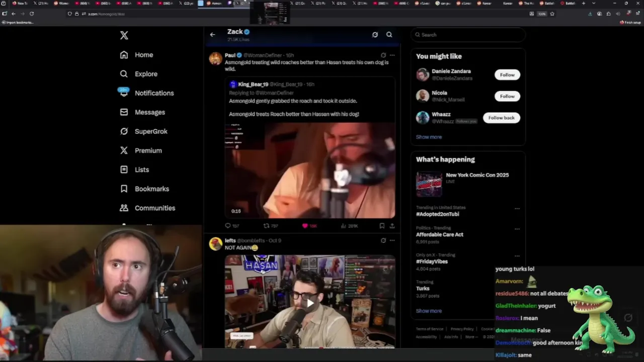Share Paul's post
This screenshot has width=644, height=362.
(x=392, y=226)
